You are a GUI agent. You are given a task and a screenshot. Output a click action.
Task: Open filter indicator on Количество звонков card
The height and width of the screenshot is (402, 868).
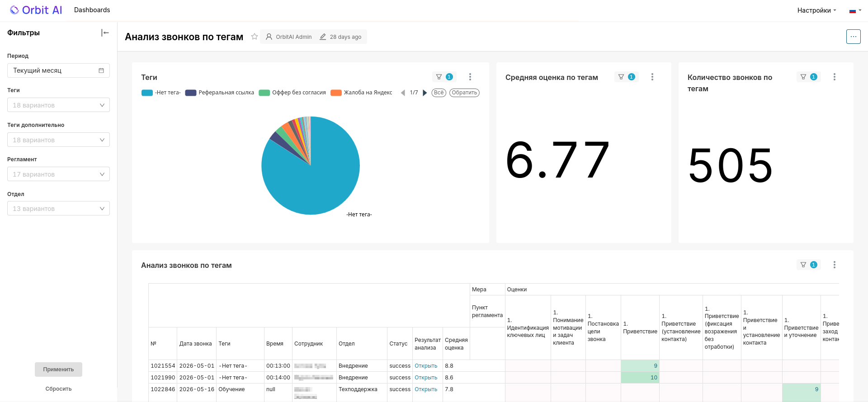pyautogui.click(x=808, y=77)
